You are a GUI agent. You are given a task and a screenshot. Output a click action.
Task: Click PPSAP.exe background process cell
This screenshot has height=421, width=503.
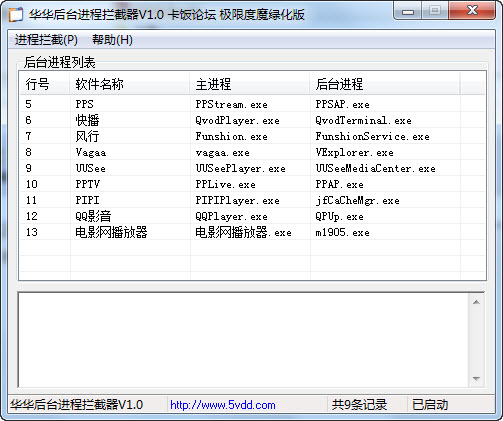point(342,104)
